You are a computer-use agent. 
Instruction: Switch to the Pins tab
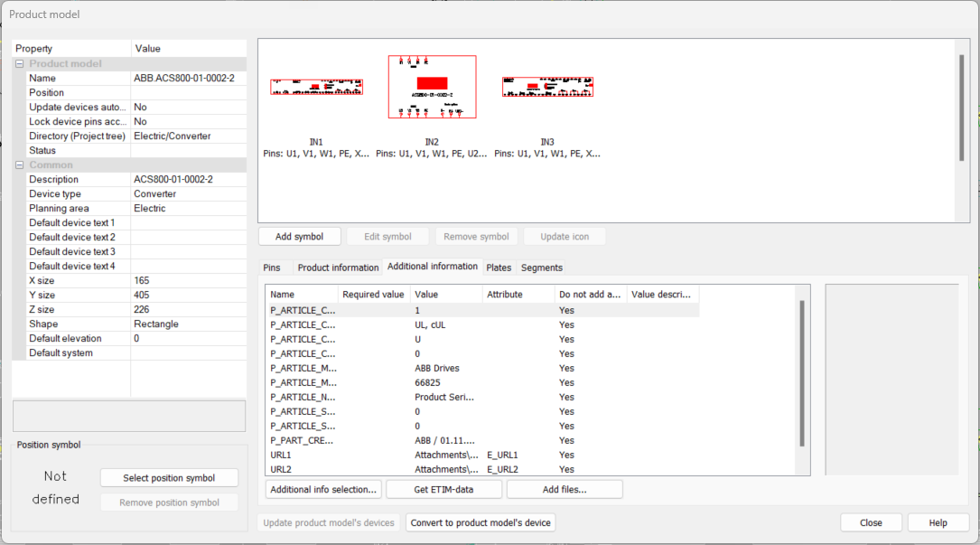click(x=272, y=268)
